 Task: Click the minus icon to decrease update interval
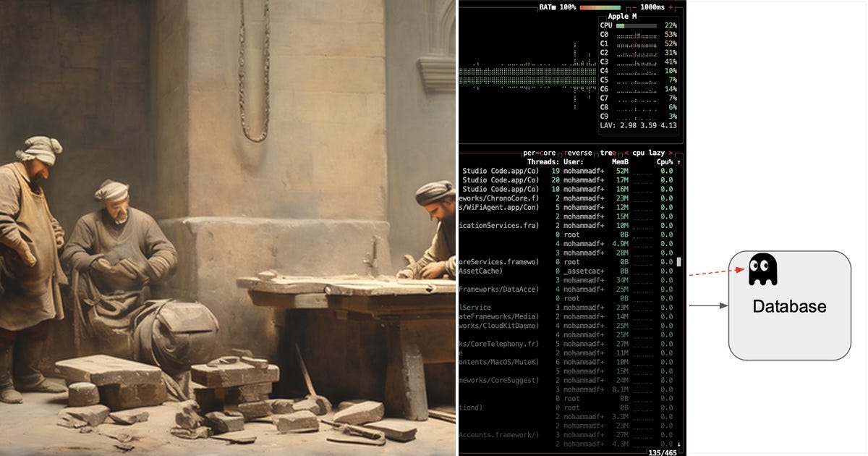tap(633, 7)
